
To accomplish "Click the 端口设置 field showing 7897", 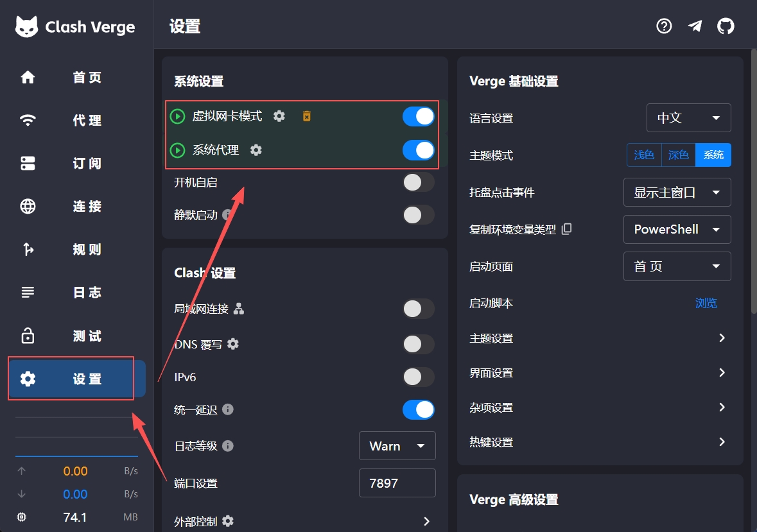I will (x=397, y=483).
